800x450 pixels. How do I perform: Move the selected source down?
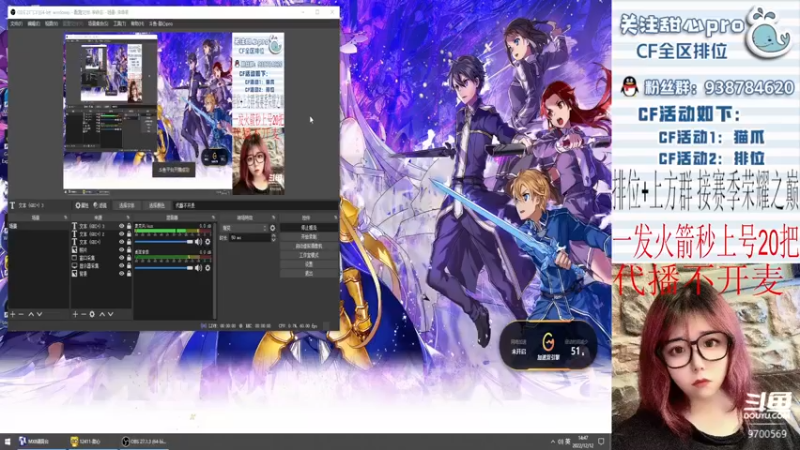pos(111,314)
